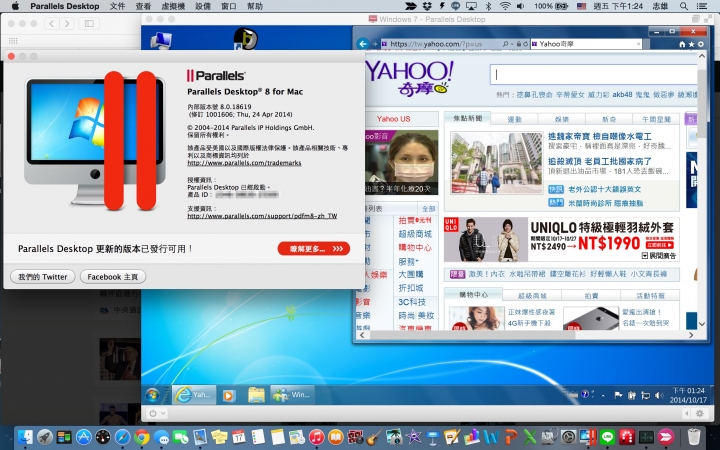Switch to the 娛樂 news tab

point(562,119)
